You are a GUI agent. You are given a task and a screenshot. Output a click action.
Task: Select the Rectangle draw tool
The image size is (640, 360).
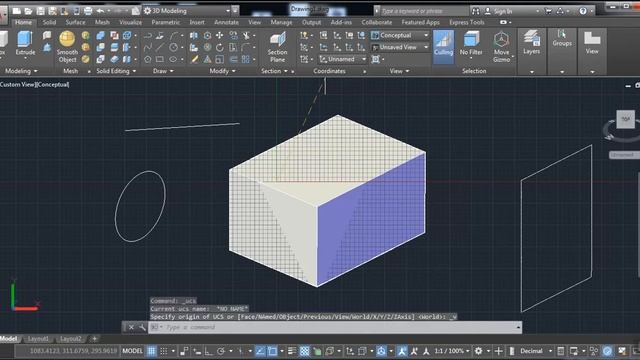click(160, 59)
